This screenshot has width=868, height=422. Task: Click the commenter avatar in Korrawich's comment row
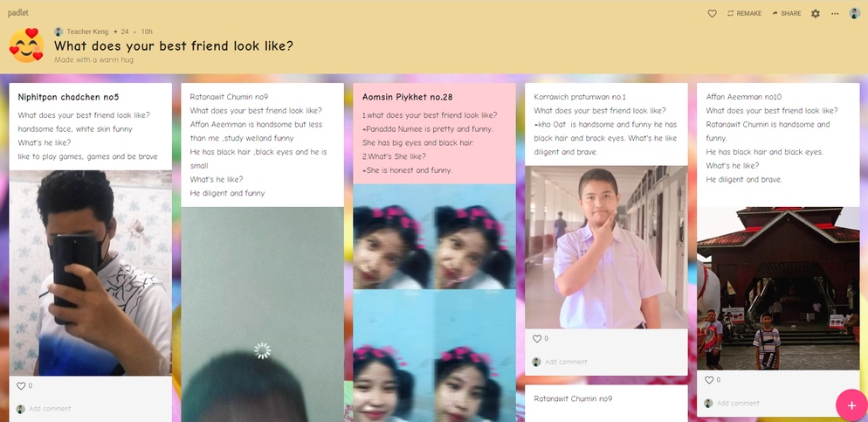(x=536, y=362)
